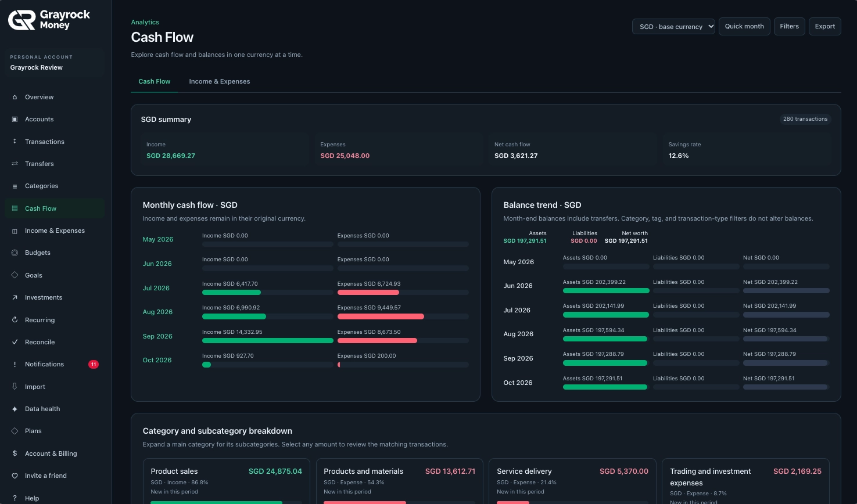This screenshot has height=504, width=857.
Task: Click the Quick month button
Action: point(744,27)
